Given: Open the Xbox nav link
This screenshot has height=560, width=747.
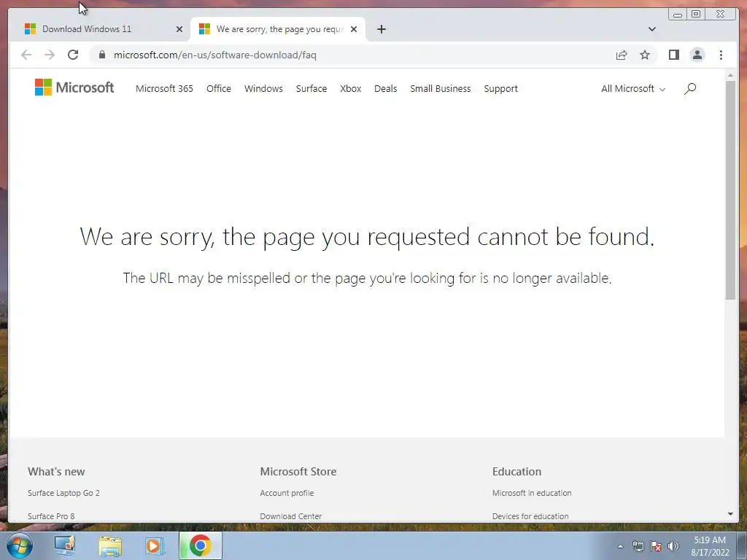Looking at the screenshot, I should click(x=351, y=88).
